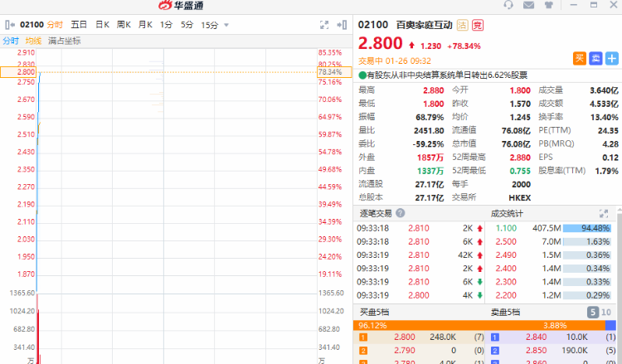
Task: Switch to the 日K chart tab
Action: pyautogui.click(x=102, y=25)
